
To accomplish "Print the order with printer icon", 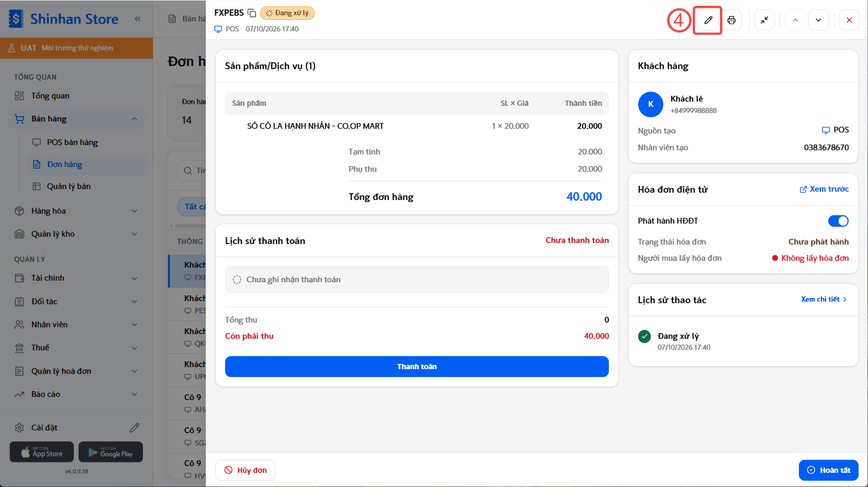I will click(x=731, y=20).
